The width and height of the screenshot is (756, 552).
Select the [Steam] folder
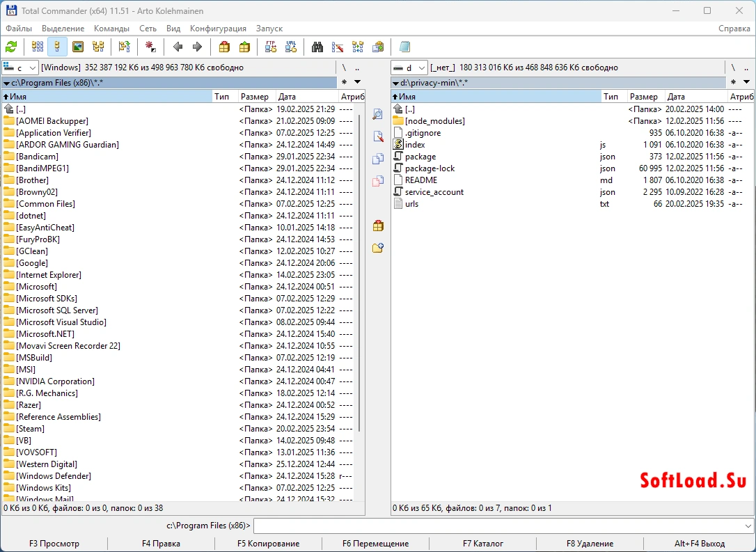coord(178,429)
